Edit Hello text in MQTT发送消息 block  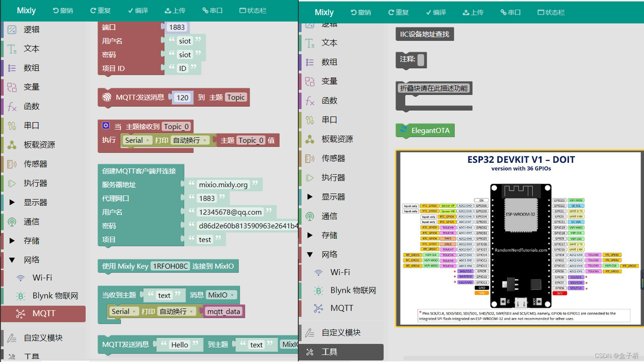tap(180, 345)
